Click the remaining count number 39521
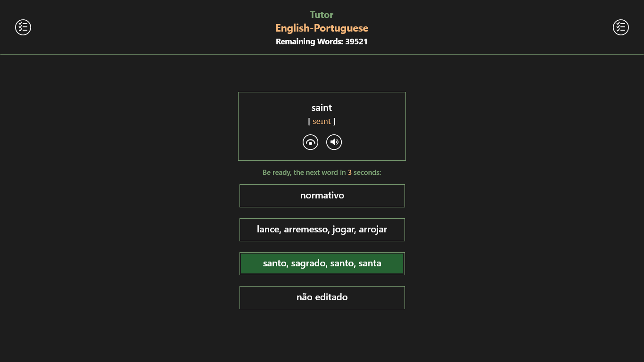644x362 pixels. (356, 41)
